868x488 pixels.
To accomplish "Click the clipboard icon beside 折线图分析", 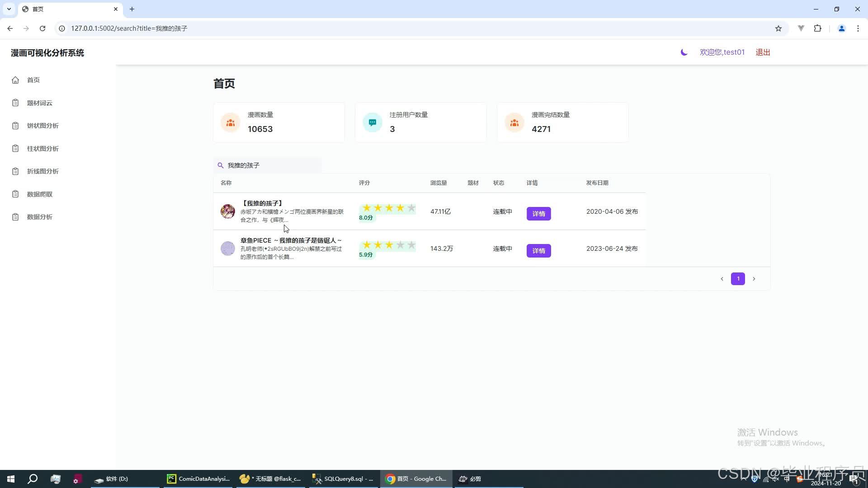I will [15, 171].
